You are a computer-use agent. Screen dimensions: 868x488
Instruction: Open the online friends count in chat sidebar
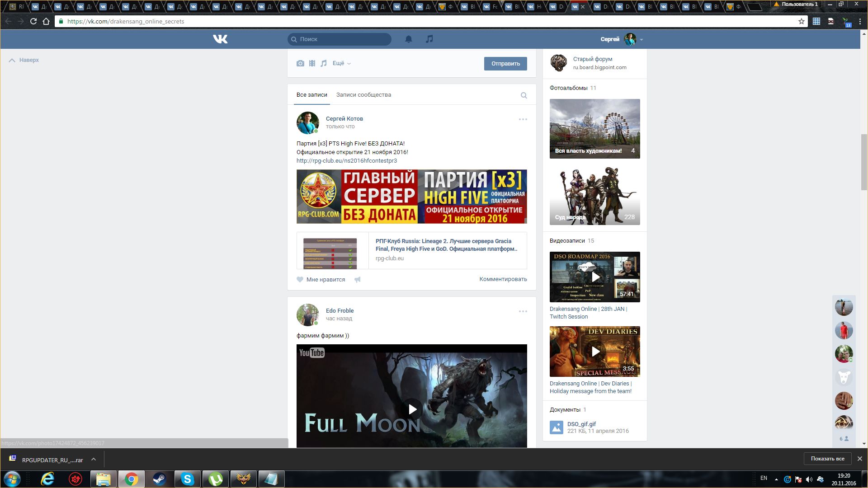[x=844, y=439]
